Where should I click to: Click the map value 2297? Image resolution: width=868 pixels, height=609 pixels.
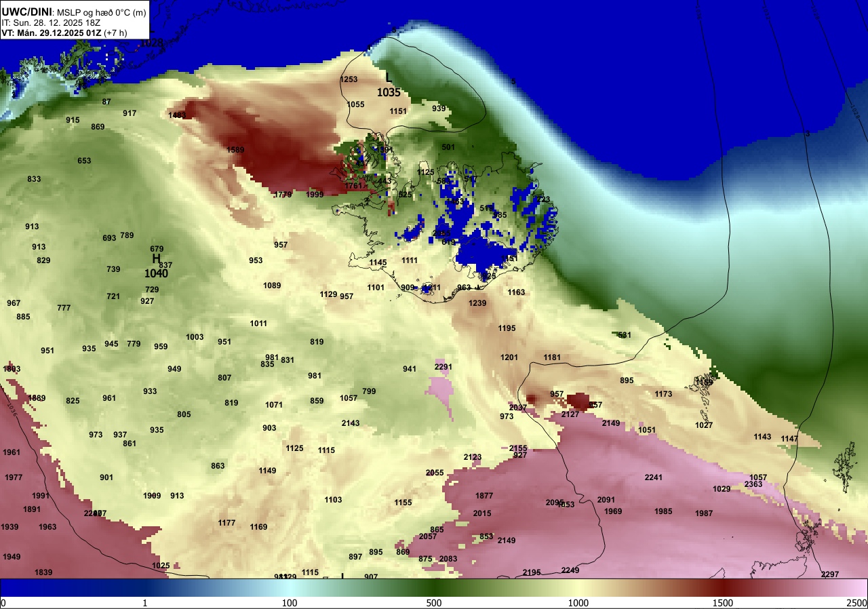tap(830, 574)
